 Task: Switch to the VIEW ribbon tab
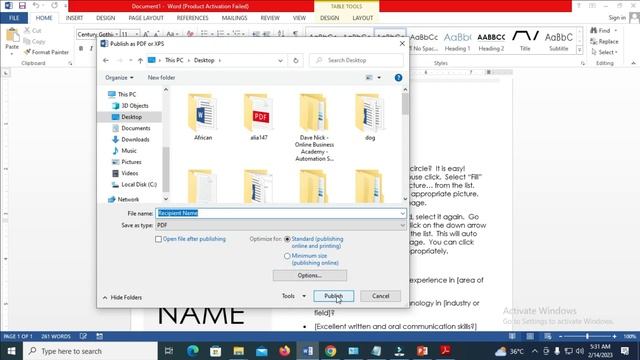tap(299, 18)
